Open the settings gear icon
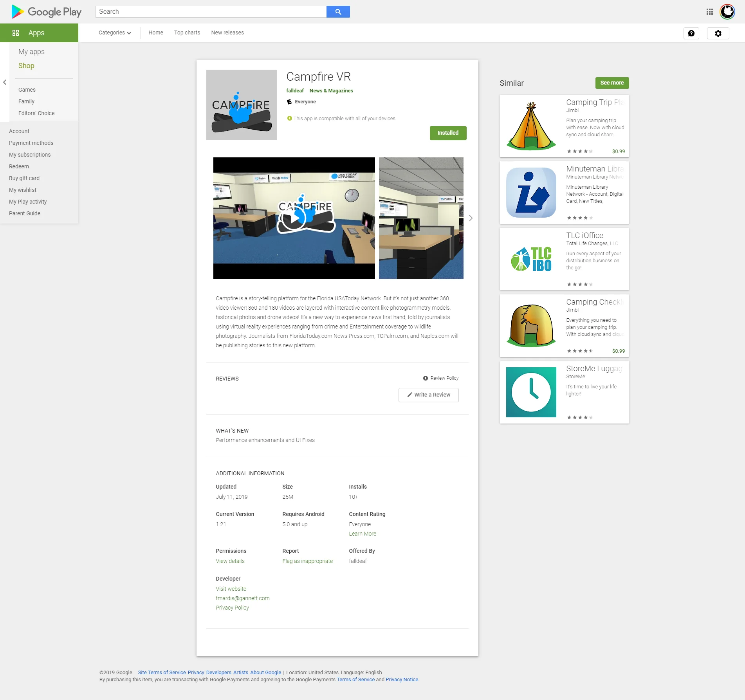The image size is (745, 700). tap(718, 33)
